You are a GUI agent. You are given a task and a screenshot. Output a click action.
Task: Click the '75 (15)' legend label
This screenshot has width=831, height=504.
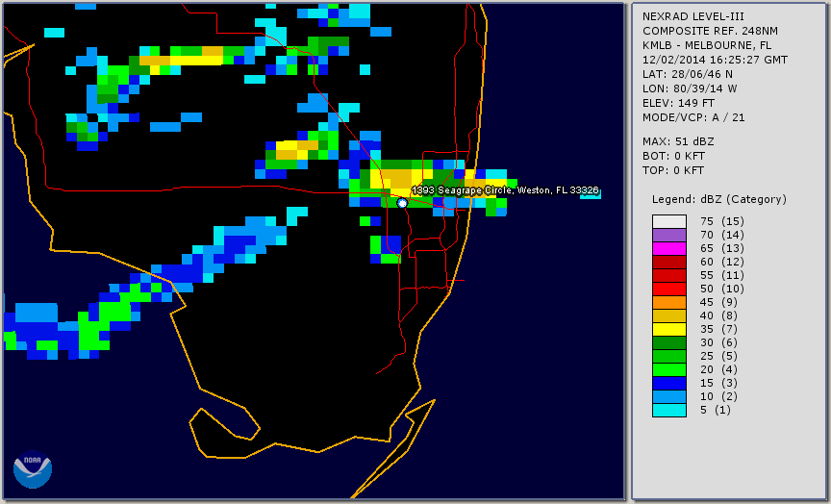(721, 221)
